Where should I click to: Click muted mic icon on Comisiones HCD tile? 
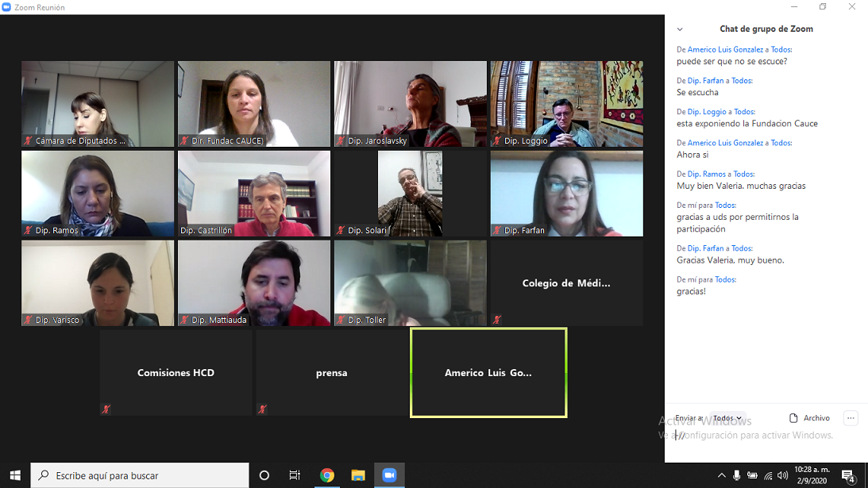(x=106, y=409)
